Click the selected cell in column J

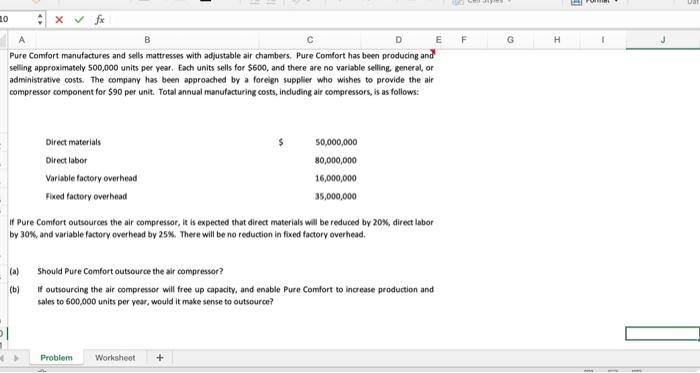point(662,333)
